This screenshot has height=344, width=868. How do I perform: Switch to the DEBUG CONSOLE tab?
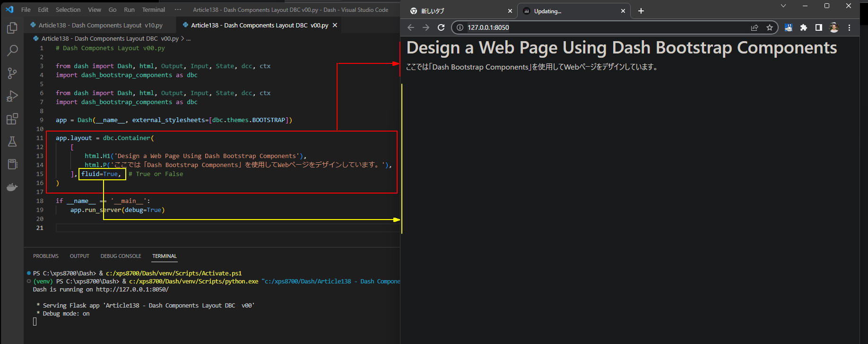point(121,256)
